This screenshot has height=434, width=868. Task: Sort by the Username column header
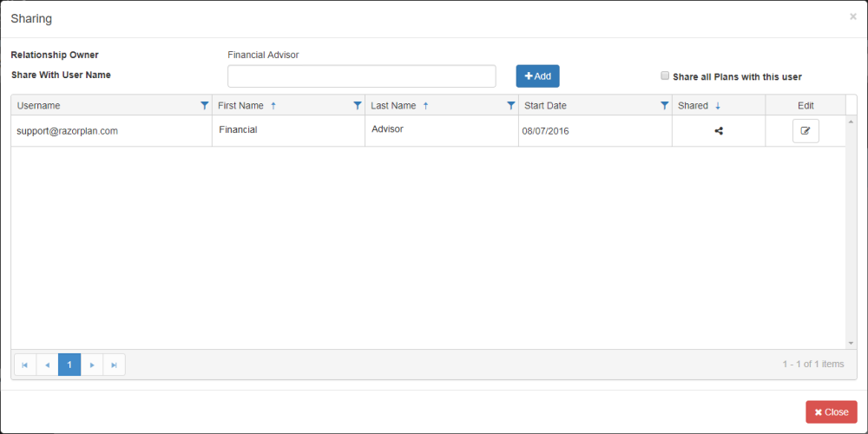click(39, 106)
